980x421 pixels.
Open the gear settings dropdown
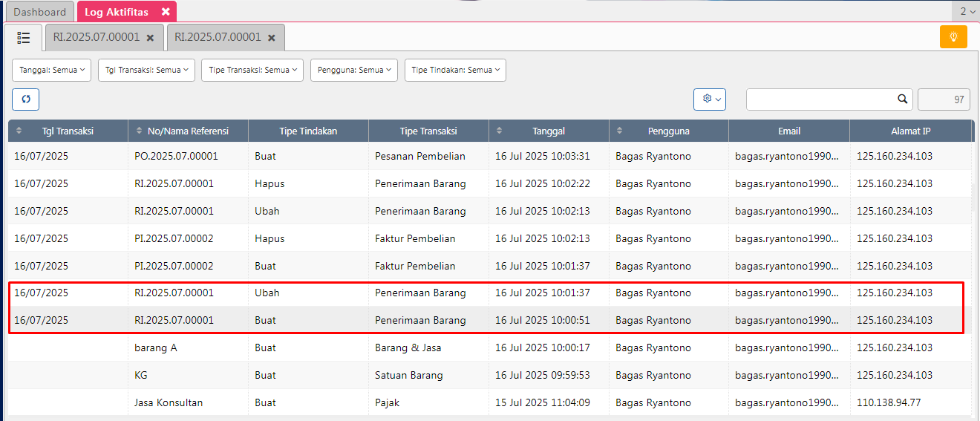tap(709, 99)
